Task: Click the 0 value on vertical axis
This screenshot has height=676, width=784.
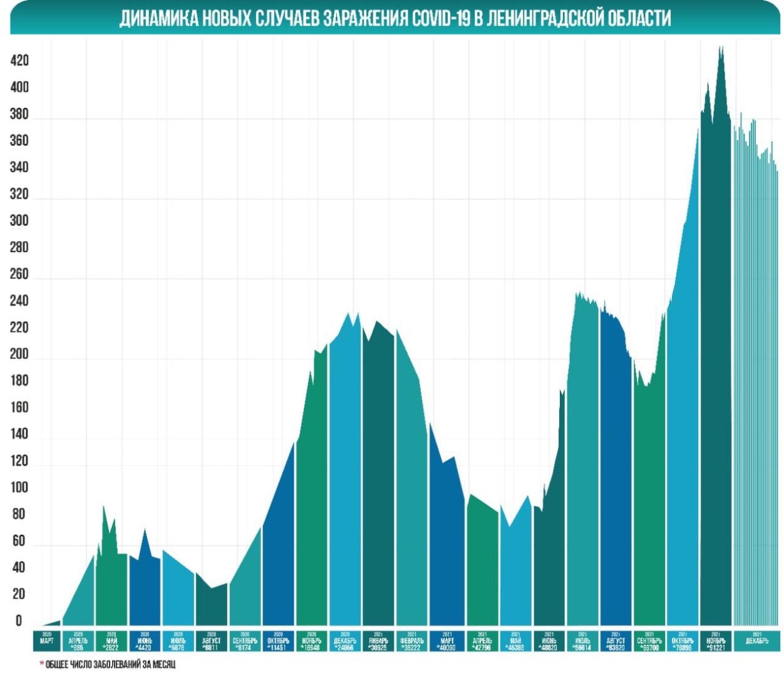Action: 19,620
